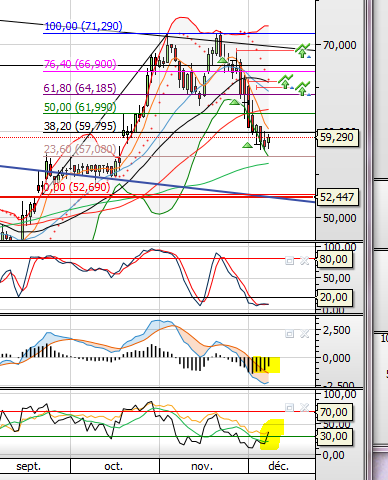The height and width of the screenshot is (480, 388).
Task: Click the 59,290 current price tag
Action: [x=337, y=137]
